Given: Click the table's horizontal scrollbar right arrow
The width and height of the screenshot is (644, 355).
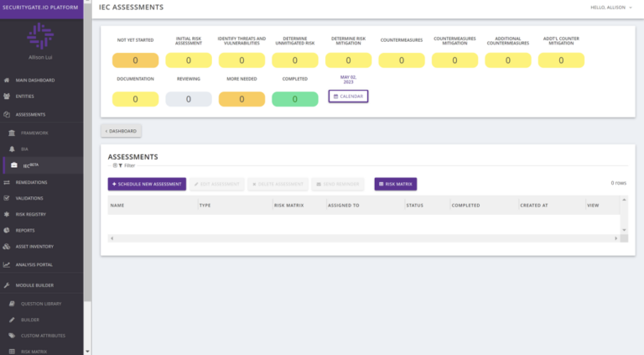Looking at the screenshot, I should click(615, 238).
